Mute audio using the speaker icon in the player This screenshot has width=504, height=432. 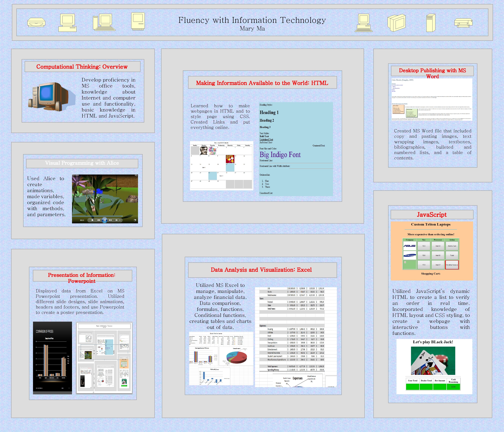click(x=117, y=220)
